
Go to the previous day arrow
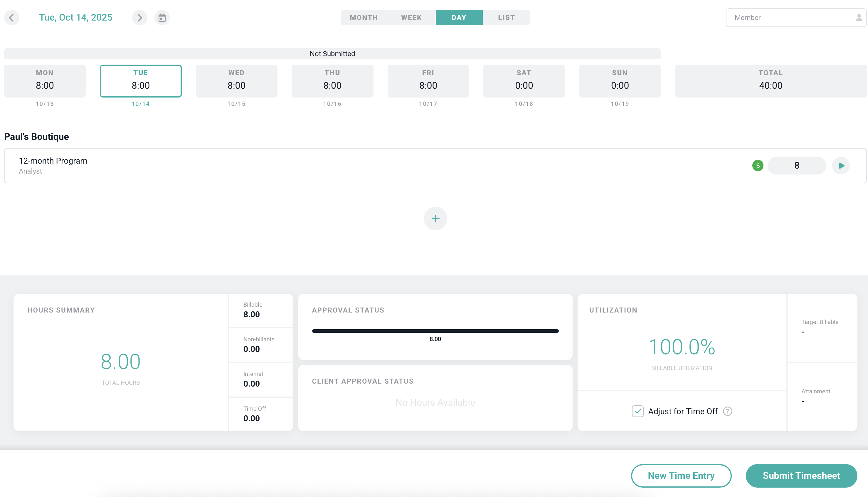(12, 17)
